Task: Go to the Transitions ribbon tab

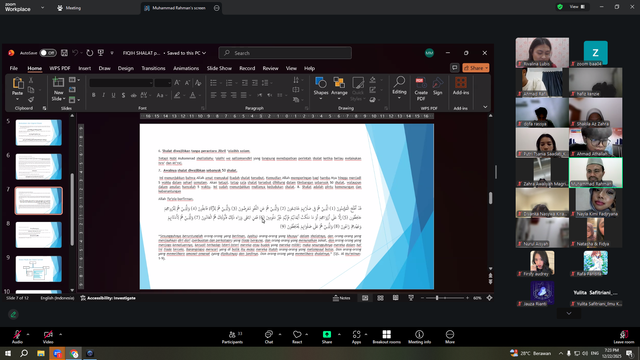Action: (x=153, y=69)
